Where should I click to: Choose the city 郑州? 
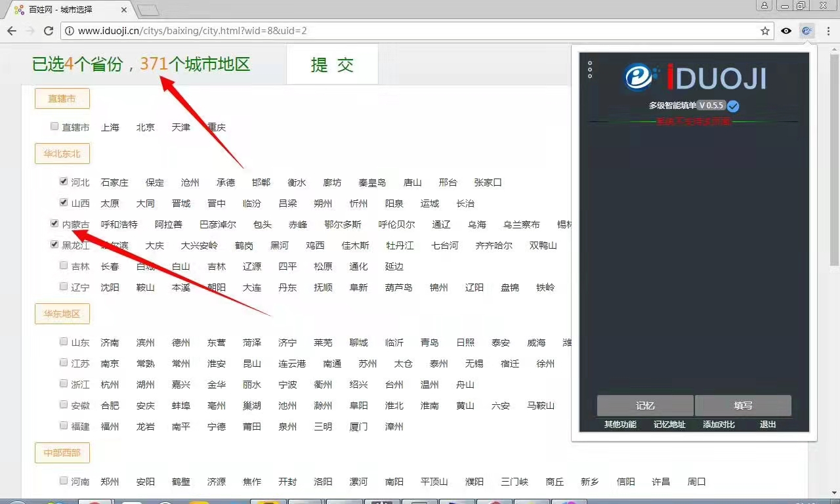point(110,482)
